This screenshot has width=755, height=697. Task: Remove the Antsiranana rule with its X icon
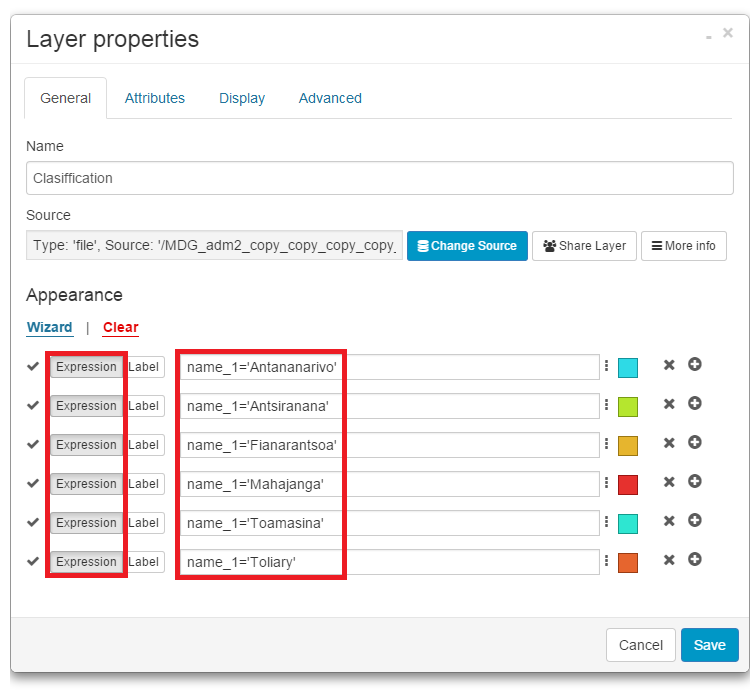click(x=669, y=404)
